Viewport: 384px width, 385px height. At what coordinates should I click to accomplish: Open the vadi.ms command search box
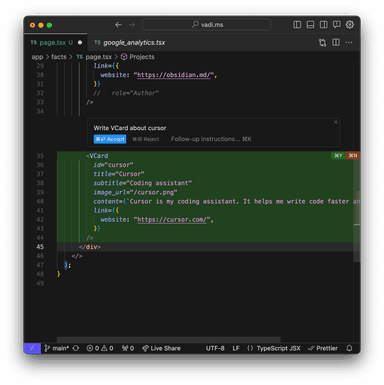[x=207, y=25]
